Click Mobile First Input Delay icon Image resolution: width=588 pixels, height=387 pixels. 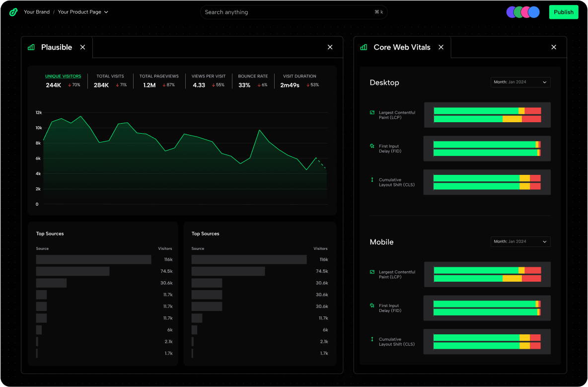tap(372, 306)
